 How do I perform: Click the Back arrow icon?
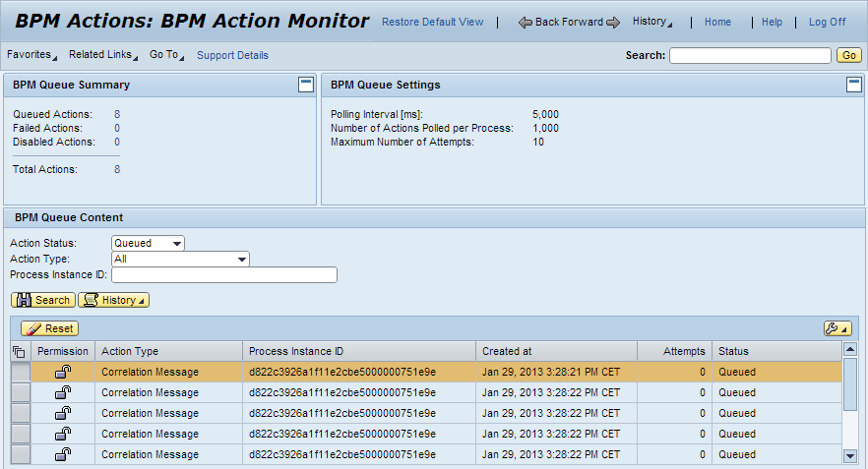pyautogui.click(x=525, y=23)
